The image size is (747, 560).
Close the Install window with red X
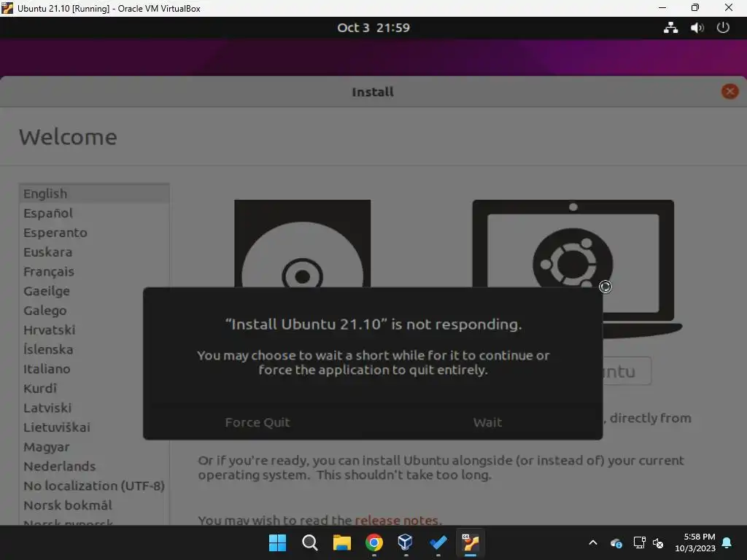tap(729, 91)
